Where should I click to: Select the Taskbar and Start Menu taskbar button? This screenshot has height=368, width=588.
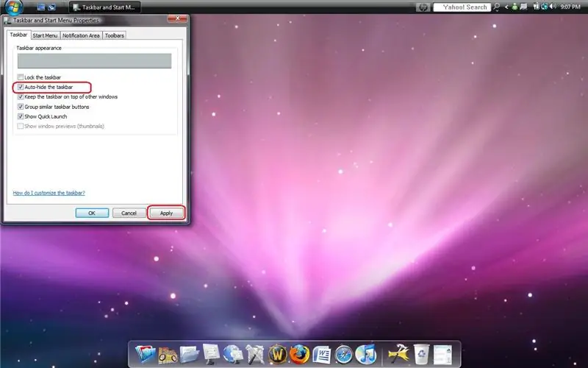coord(105,7)
